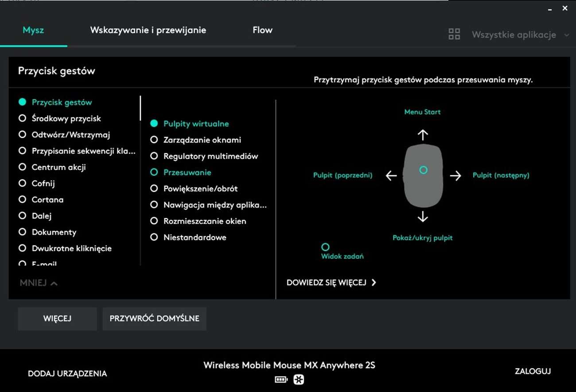Click the all-applications grid icon
The height and width of the screenshot is (392, 576).
tap(454, 33)
